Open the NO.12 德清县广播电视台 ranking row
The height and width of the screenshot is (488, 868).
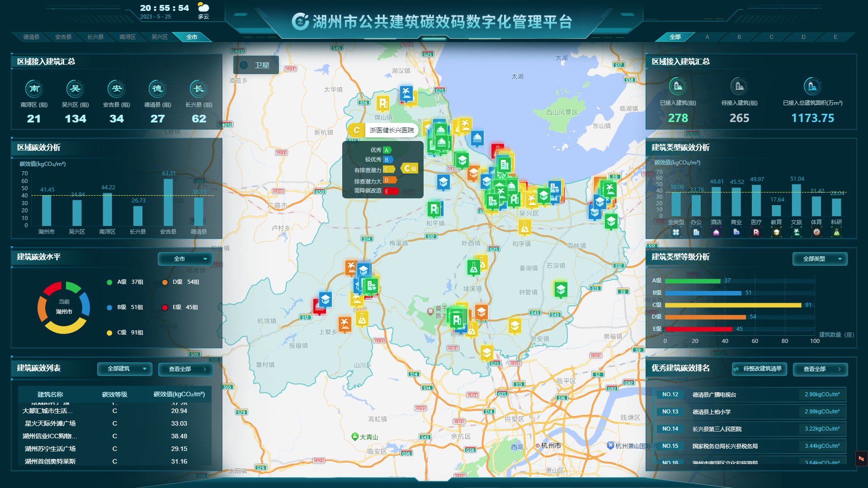[x=750, y=394]
